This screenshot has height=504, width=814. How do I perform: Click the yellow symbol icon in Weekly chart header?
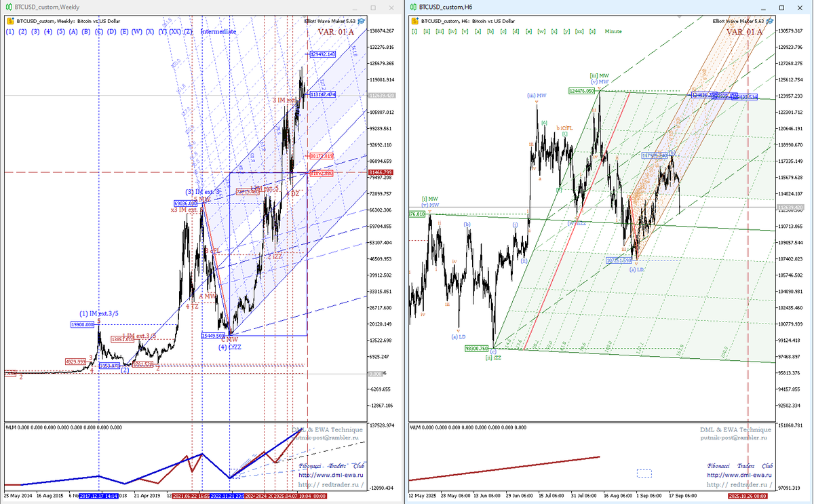point(9,21)
